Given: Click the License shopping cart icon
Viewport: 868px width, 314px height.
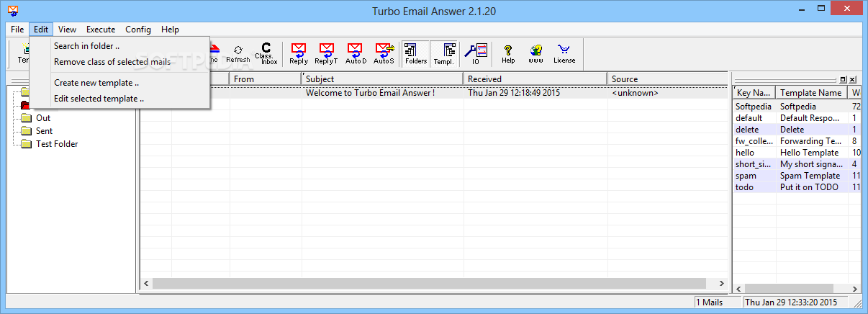Looking at the screenshot, I should 564,53.
